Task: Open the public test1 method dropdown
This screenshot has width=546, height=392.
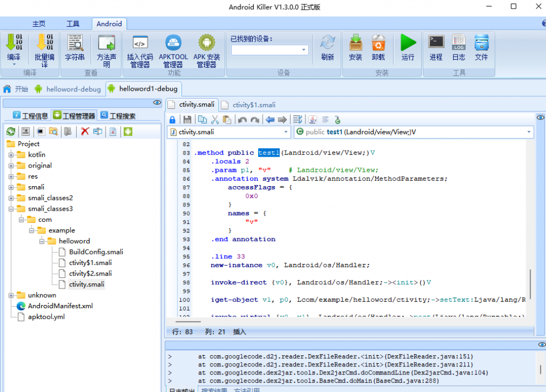Action: tap(529, 132)
